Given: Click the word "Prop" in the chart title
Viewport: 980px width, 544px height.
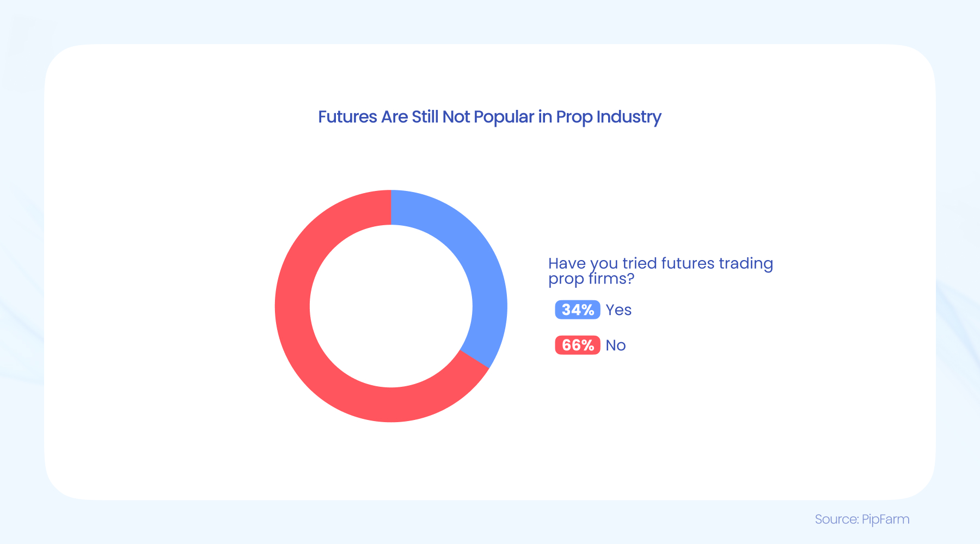Looking at the screenshot, I should 574,117.
